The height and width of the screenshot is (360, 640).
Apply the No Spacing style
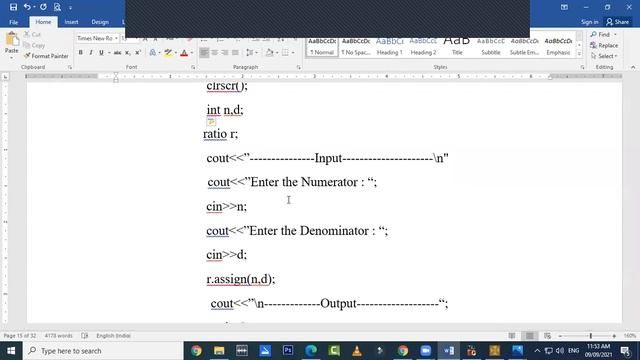(x=356, y=46)
